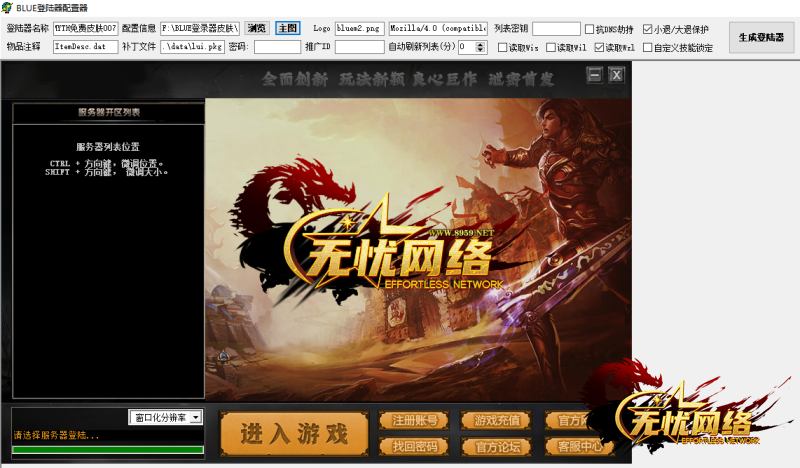Open the 窗口化分辨率 dropdown

tap(166, 417)
